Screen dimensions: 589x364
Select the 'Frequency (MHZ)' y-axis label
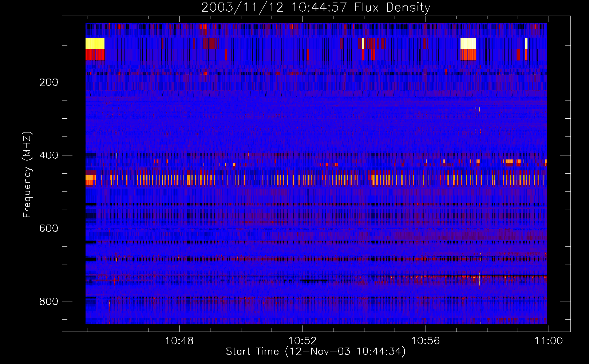pyautogui.click(x=27, y=174)
